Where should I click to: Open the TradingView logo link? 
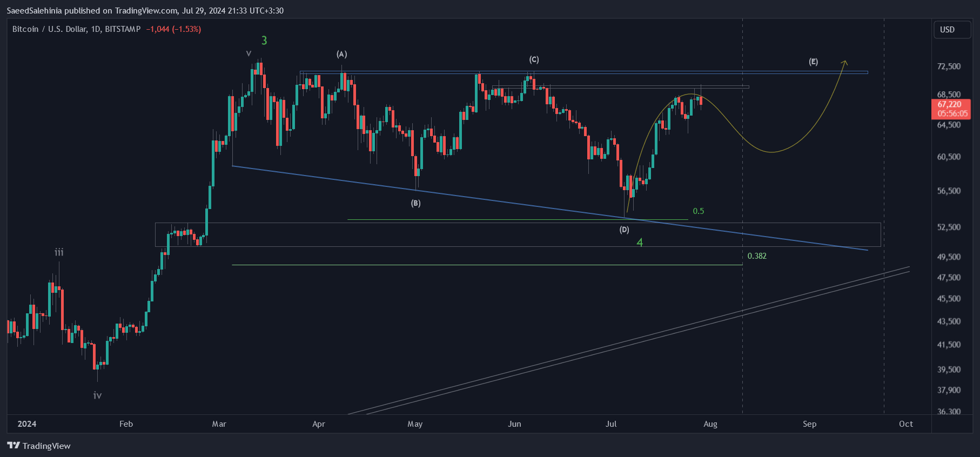39,446
